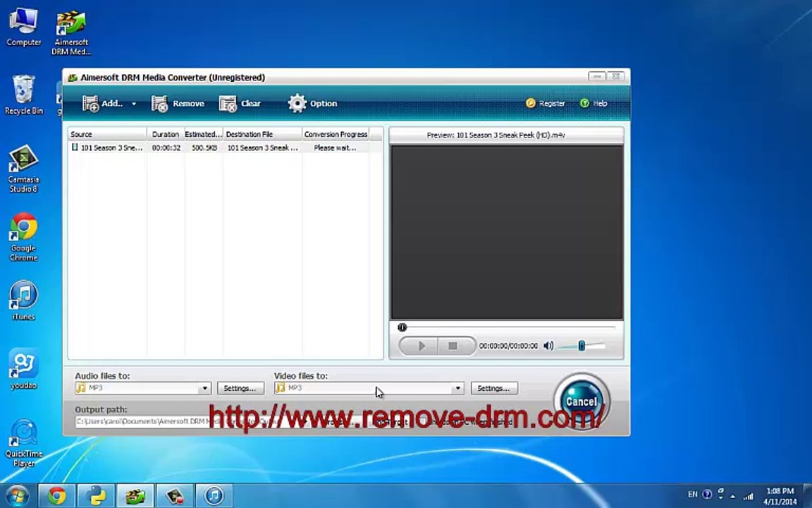Click the 'Please wait...' progress cell
This screenshot has width=812, height=508.
[335, 147]
